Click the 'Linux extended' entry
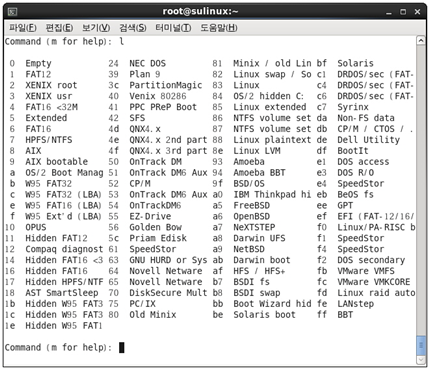 [x=270, y=107]
